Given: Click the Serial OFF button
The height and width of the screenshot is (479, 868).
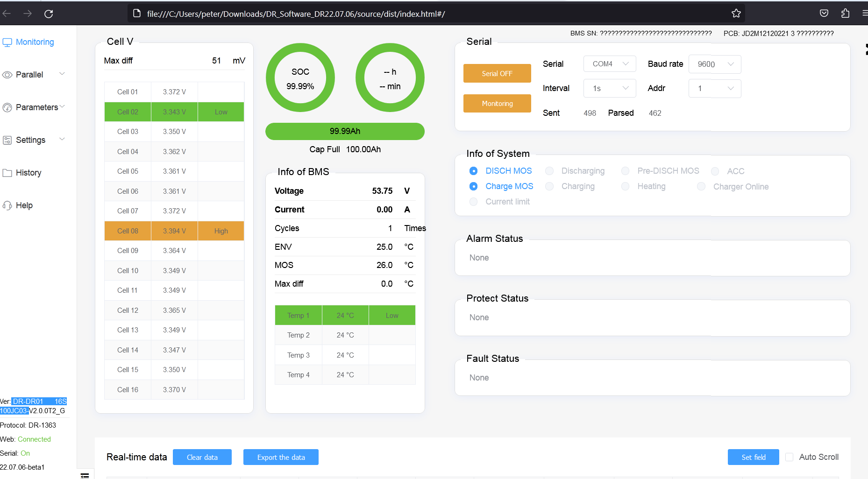Looking at the screenshot, I should pyautogui.click(x=497, y=73).
